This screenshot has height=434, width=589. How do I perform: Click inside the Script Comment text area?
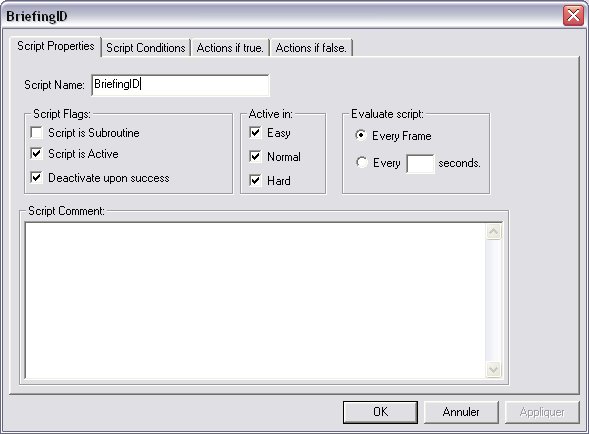(x=255, y=300)
